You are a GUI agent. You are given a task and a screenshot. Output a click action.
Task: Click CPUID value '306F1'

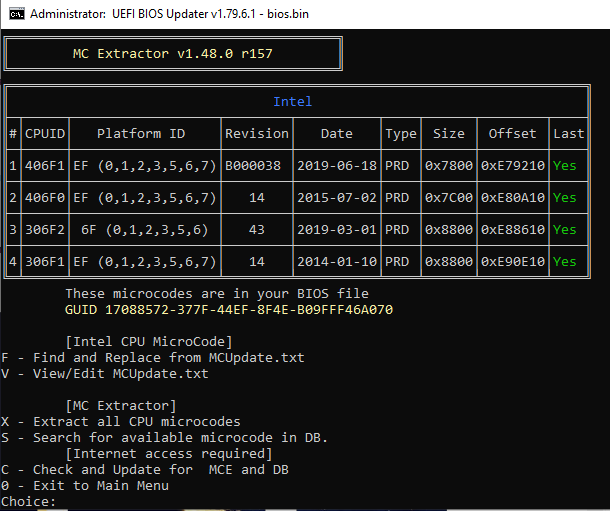pos(45,261)
